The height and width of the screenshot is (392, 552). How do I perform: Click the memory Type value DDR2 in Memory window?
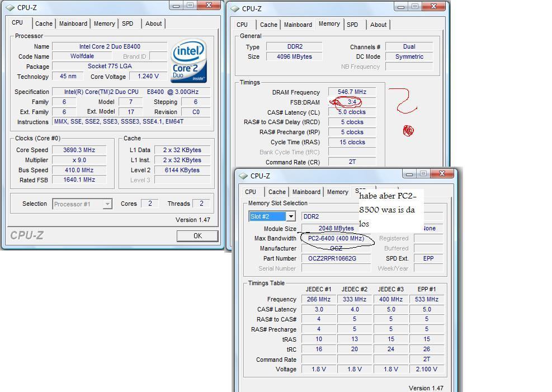294,46
